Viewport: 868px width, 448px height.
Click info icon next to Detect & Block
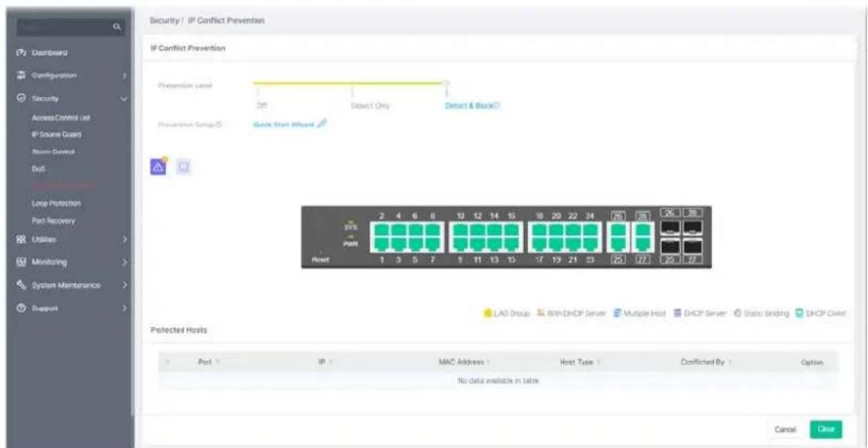(x=497, y=105)
